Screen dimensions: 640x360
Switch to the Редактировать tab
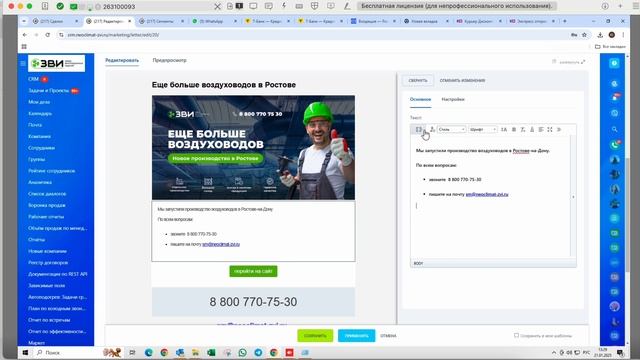click(122, 60)
